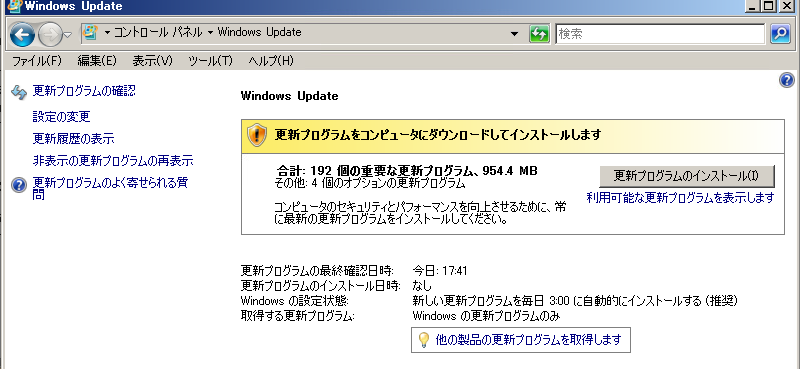The height and width of the screenshot is (369, 800).
Task: Click the Windows の更新プログラムのみ value
Action: 486,316
